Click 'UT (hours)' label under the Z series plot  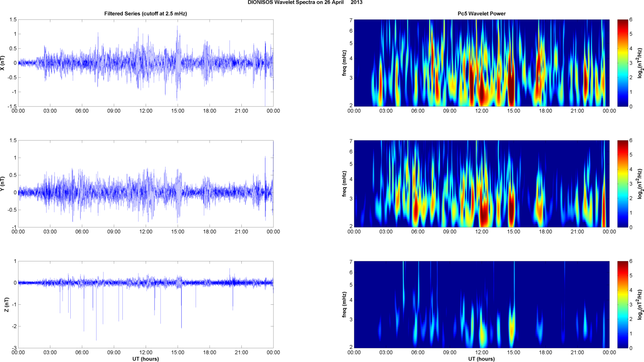pyautogui.click(x=146, y=359)
